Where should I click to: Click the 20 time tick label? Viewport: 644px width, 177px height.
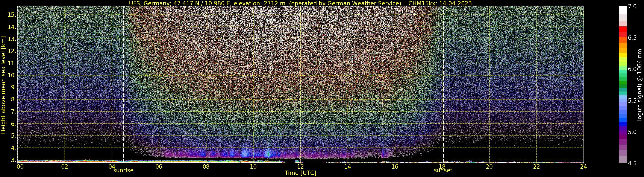[x=489, y=167]
